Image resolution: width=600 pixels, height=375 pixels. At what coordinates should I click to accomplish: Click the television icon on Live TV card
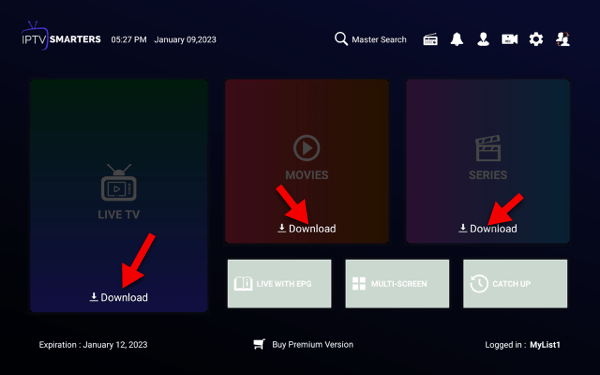point(119,183)
